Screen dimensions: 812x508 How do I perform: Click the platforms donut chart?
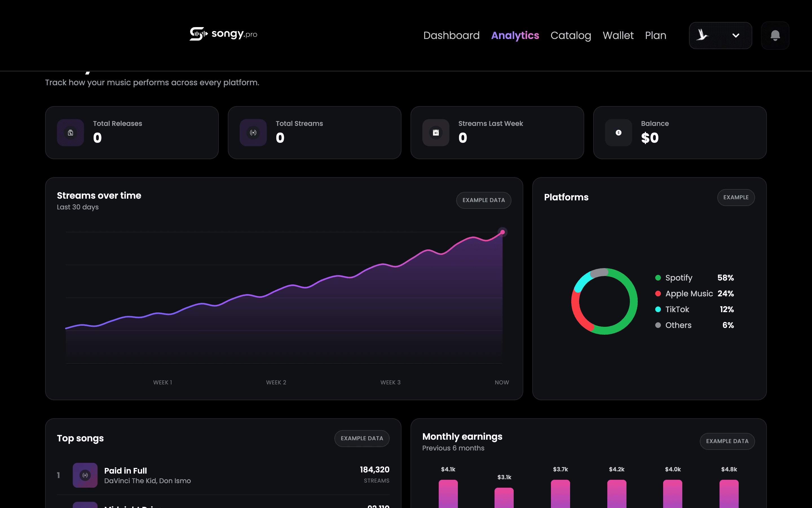pos(604,301)
